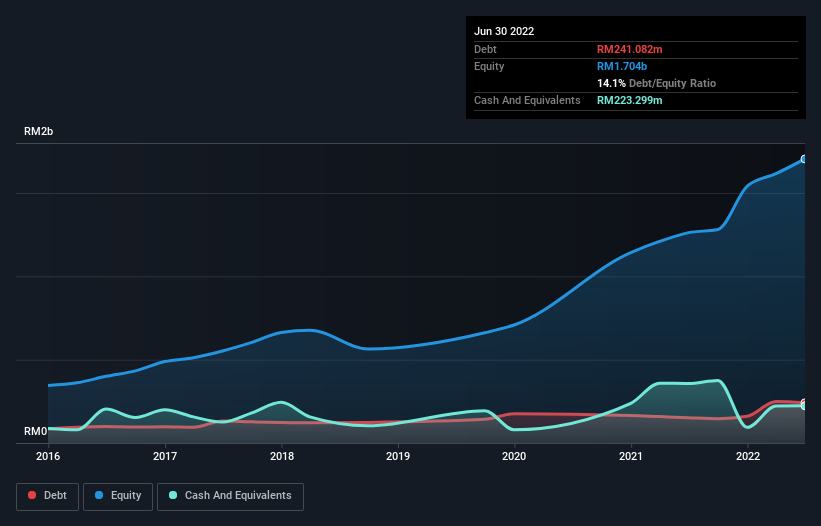Viewport: 821px width, 526px height.
Task: Click the 2020 x-axis label
Action: click(514, 456)
